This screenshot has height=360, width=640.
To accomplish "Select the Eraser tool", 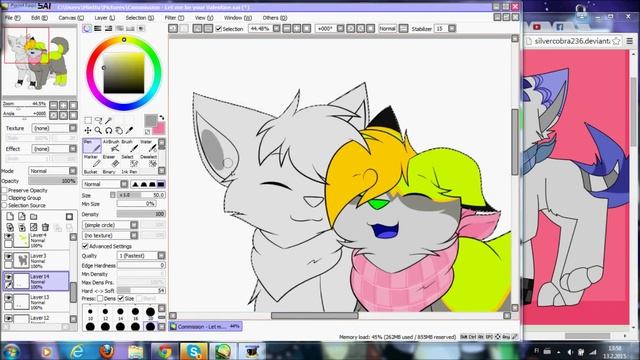I will [x=111, y=161].
